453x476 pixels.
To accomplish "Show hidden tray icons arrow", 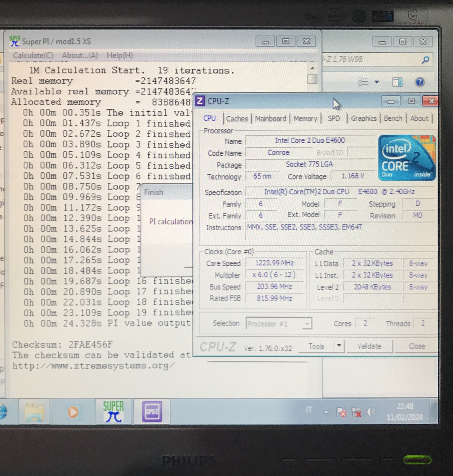I will click(x=326, y=412).
